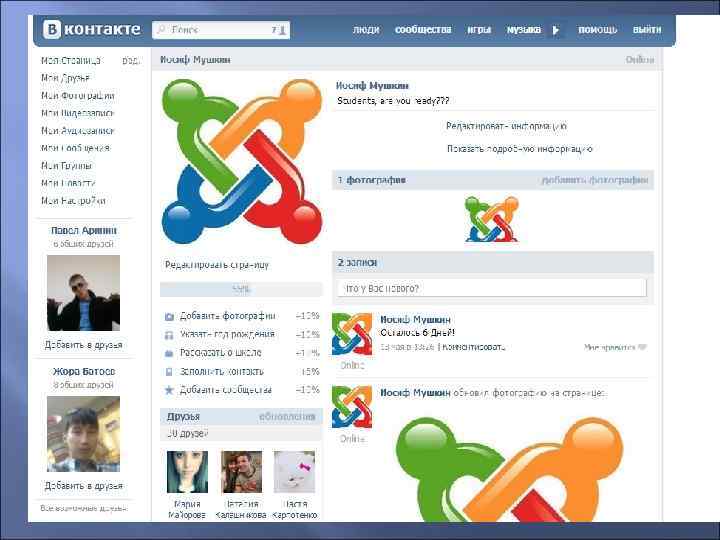
Task: Click the magnifier icon in search box
Action: 161,30
